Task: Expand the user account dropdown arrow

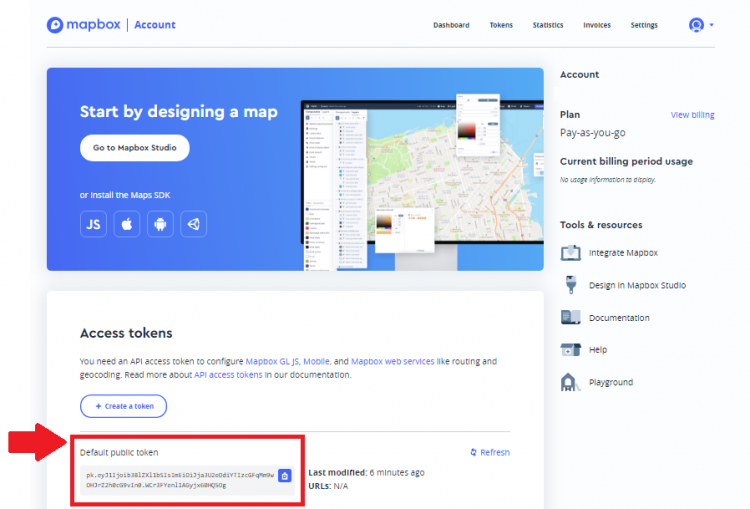Action: 711,25
